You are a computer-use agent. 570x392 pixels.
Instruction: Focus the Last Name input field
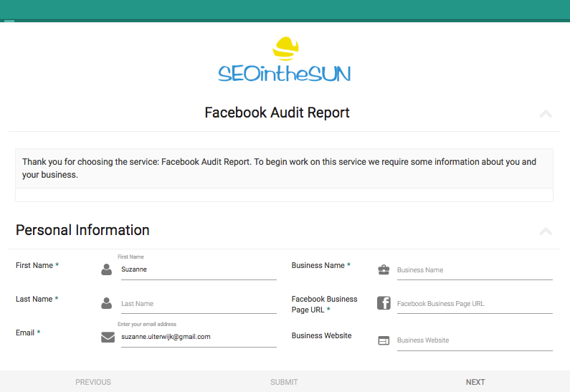[199, 304]
